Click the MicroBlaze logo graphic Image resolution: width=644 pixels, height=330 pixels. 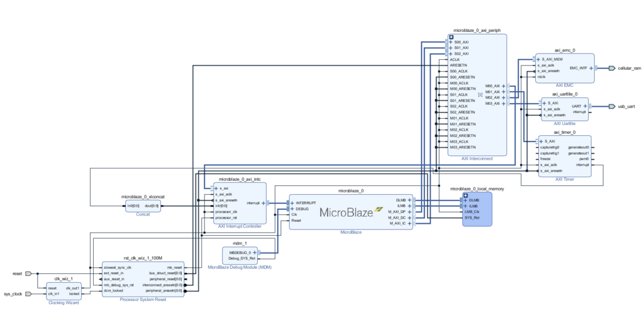[x=351, y=212]
